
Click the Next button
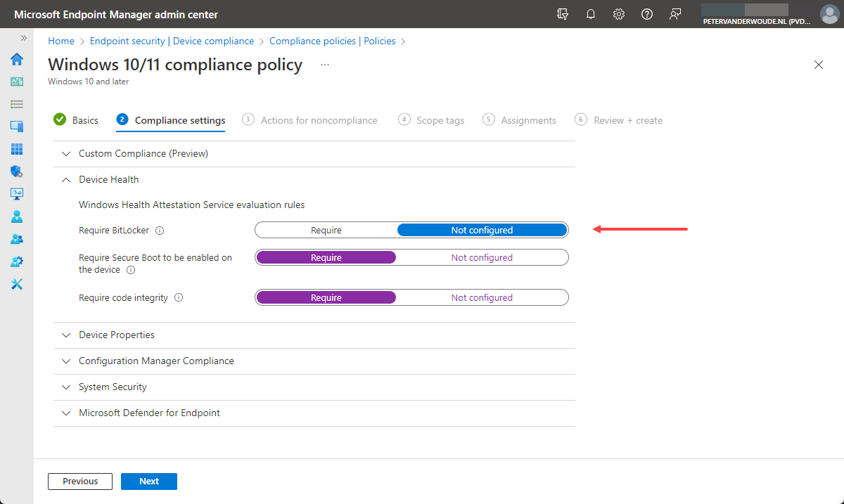(x=148, y=481)
